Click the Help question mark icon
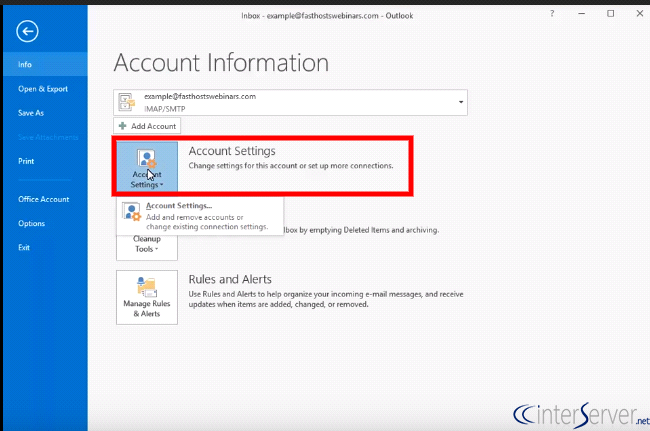 click(552, 14)
